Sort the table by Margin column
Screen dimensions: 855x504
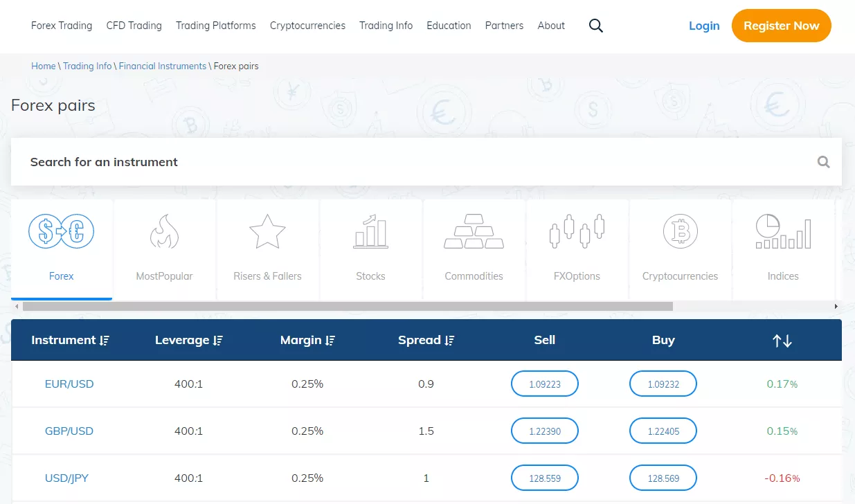307,340
